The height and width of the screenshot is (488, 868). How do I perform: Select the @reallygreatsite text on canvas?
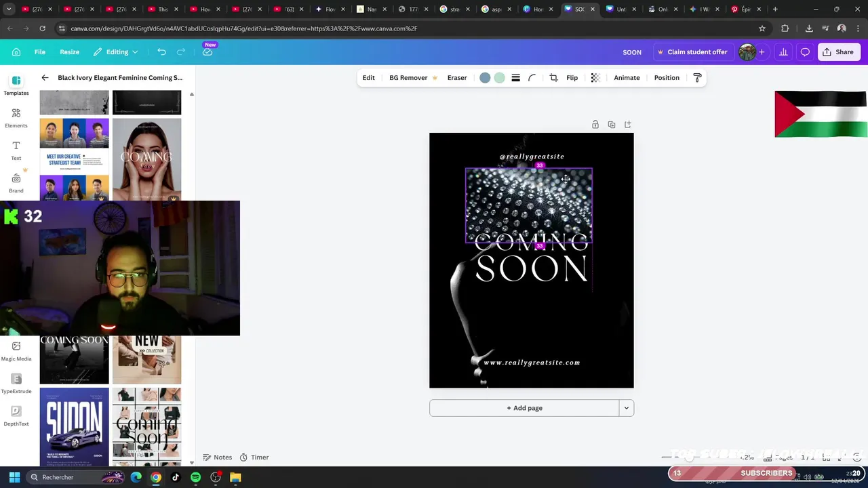point(532,157)
